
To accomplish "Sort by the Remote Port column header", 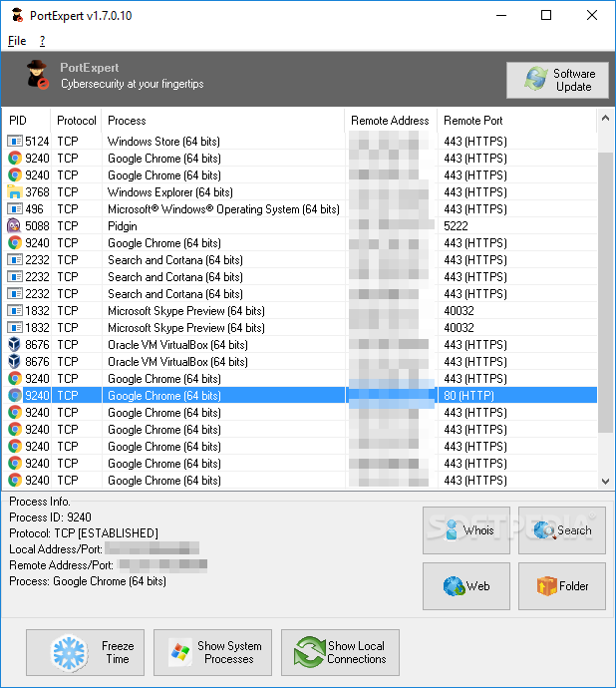I will click(517, 121).
